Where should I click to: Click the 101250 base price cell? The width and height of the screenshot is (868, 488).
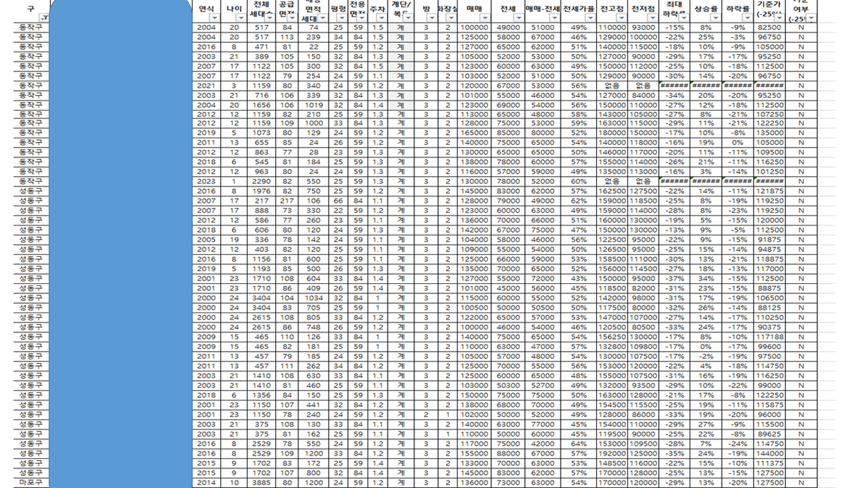click(x=768, y=172)
